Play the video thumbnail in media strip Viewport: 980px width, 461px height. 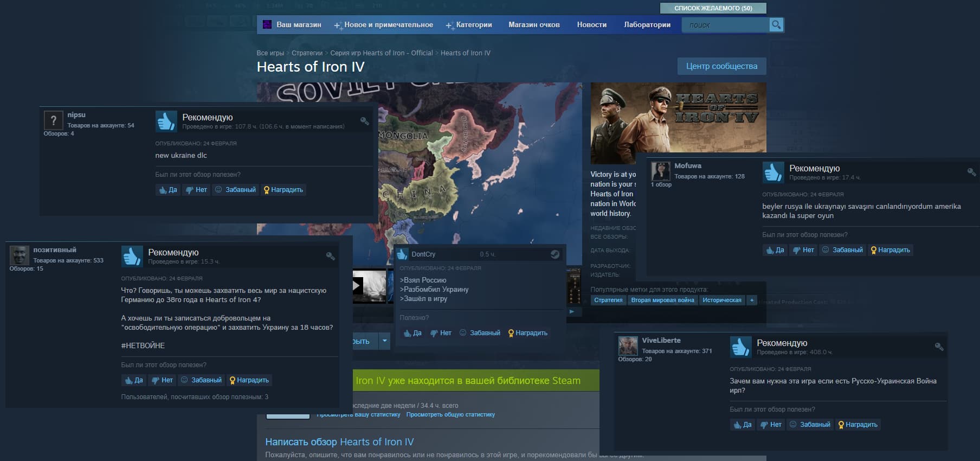click(x=369, y=286)
